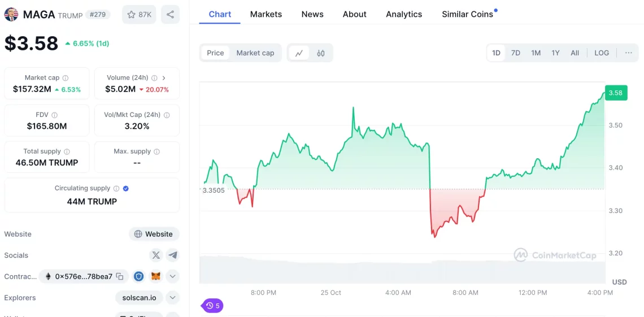Viewport: 644px width, 317px height.
Task: Expand the Explorers dropdown chevron
Action: click(x=173, y=298)
